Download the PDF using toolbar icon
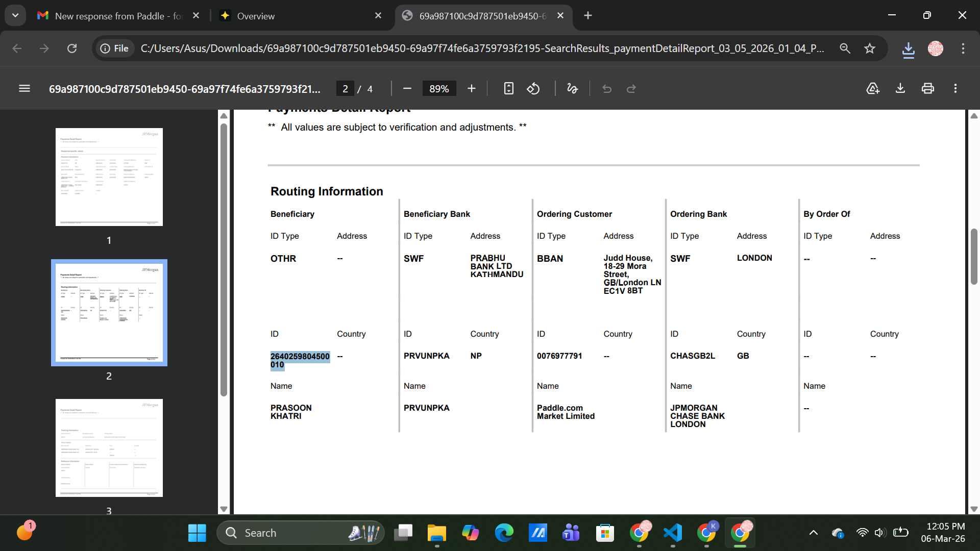The height and width of the screenshot is (551, 980). point(900,89)
